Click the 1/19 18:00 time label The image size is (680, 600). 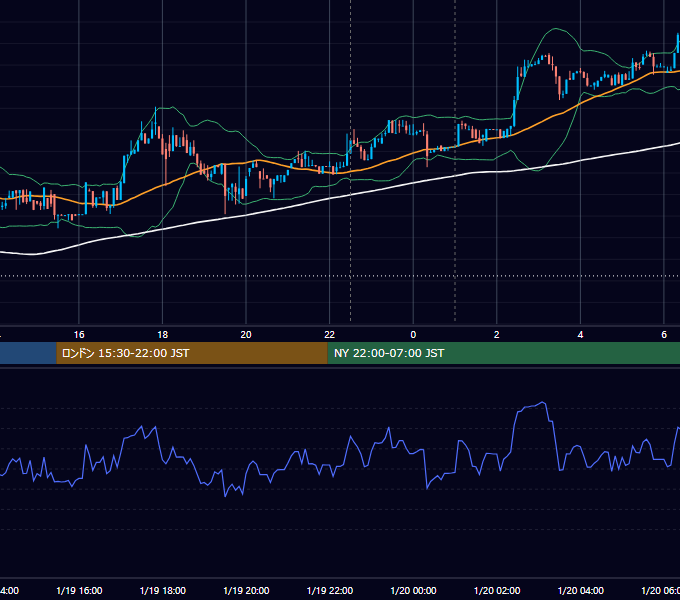point(163,590)
